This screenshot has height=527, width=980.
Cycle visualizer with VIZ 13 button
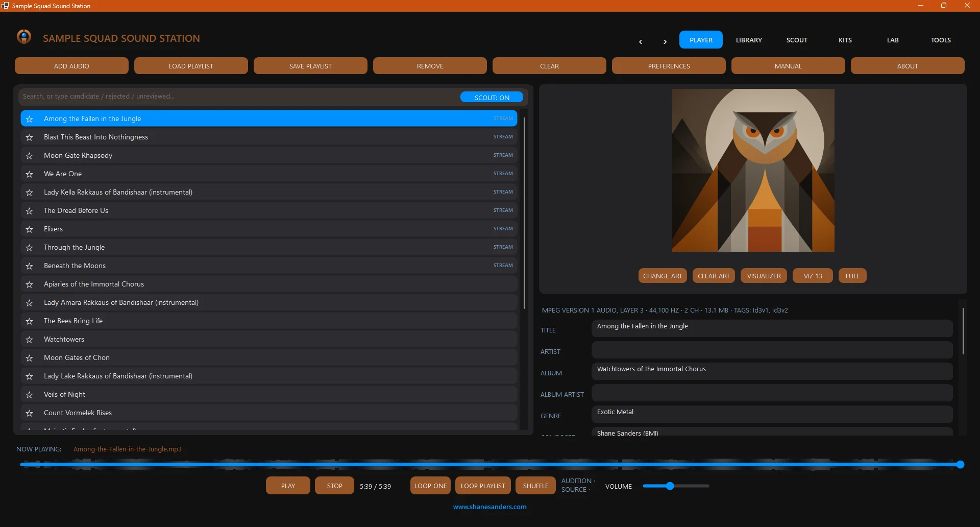[813, 276]
